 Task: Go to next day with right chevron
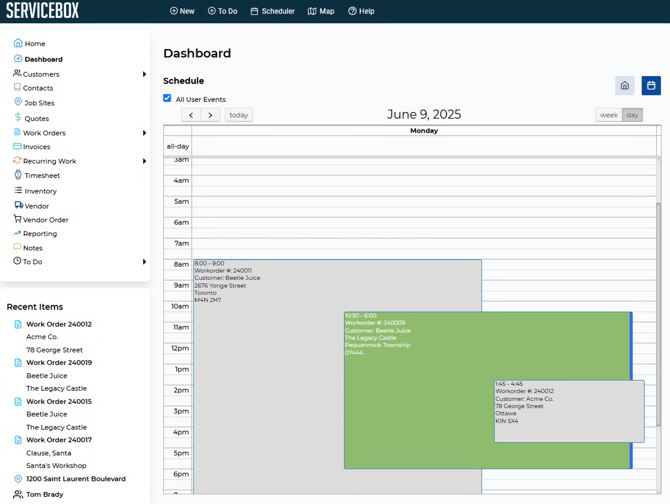[210, 115]
